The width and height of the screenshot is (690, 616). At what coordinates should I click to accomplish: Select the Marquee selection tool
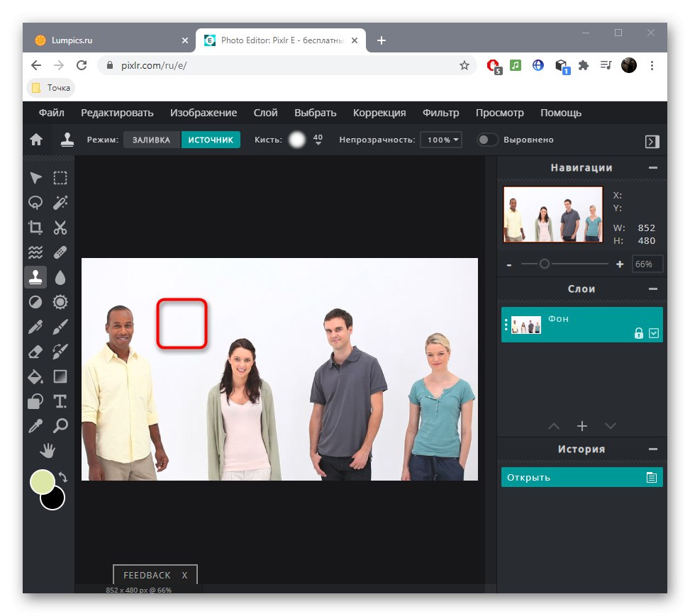[x=60, y=178]
